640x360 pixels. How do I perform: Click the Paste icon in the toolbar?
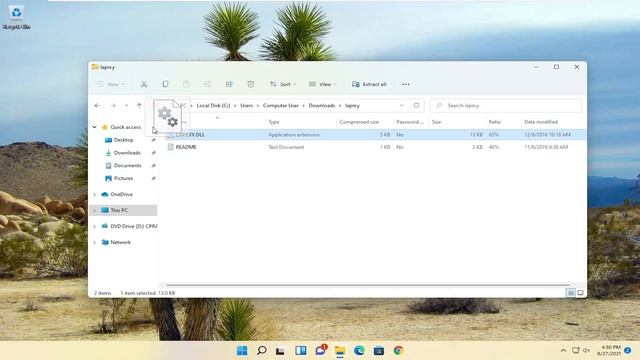(187, 84)
